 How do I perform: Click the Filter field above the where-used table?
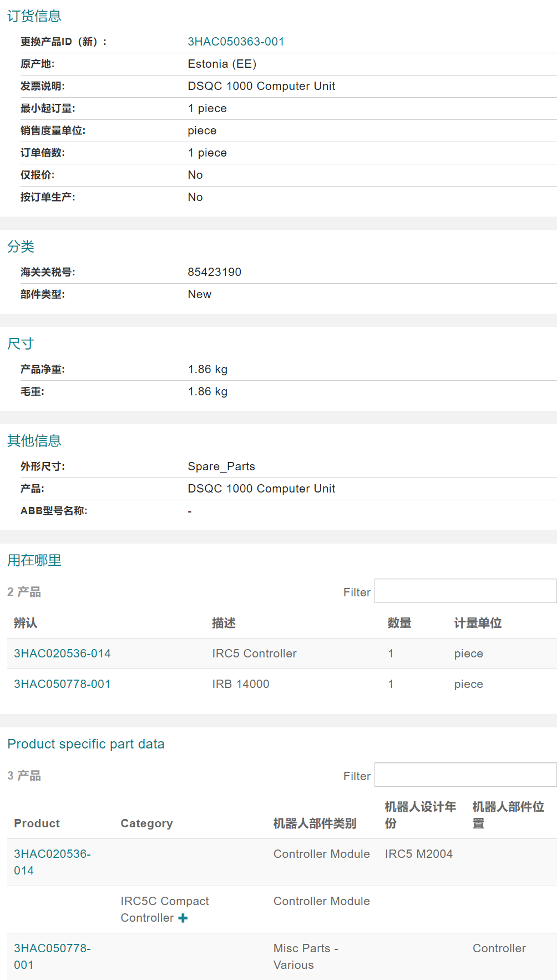point(465,591)
